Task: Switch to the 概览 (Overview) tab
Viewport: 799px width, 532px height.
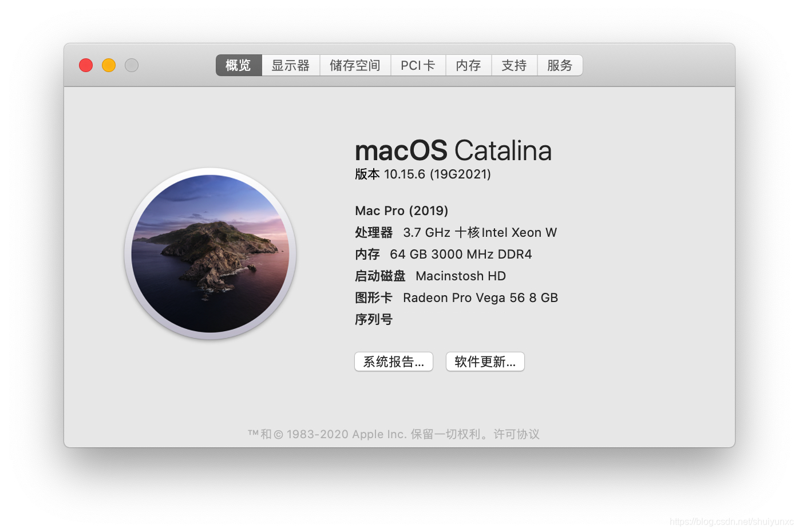Action: click(238, 65)
